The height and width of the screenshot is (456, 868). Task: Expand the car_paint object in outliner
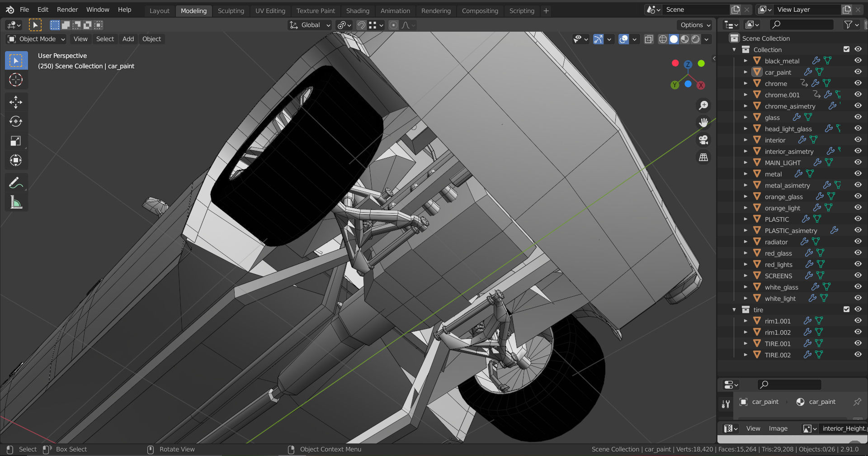click(745, 72)
